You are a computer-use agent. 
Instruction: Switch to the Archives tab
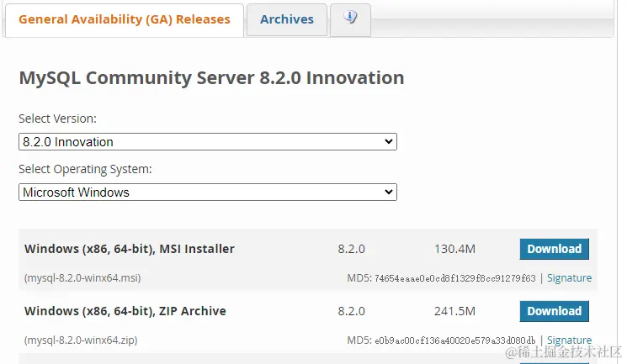click(287, 19)
